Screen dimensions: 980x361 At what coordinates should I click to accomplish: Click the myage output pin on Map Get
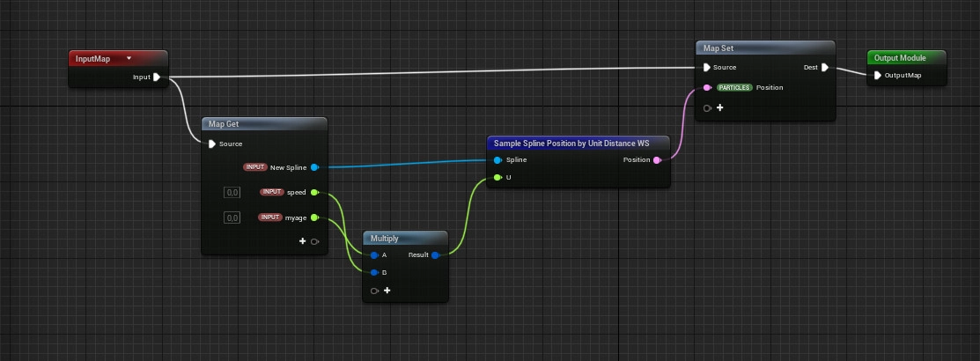pos(314,217)
